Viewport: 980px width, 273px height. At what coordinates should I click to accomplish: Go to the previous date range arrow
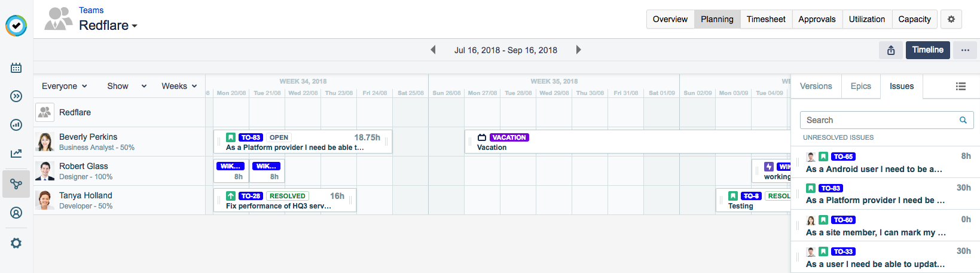(433, 50)
